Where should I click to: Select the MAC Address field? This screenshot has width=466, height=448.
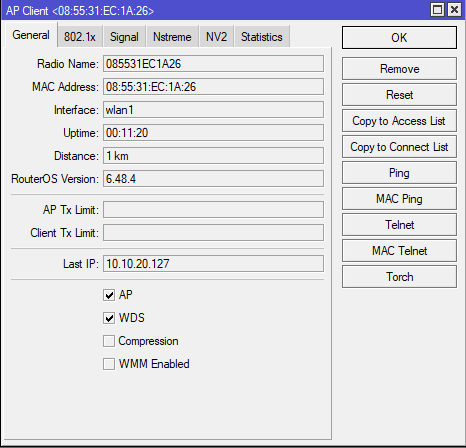[x=213, y=87]
